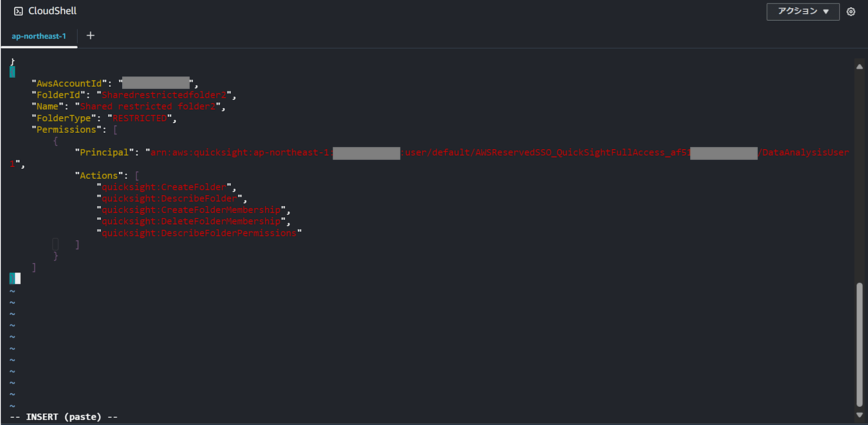
Task: Open the settings gear icon
Action: tap(851, 12)
